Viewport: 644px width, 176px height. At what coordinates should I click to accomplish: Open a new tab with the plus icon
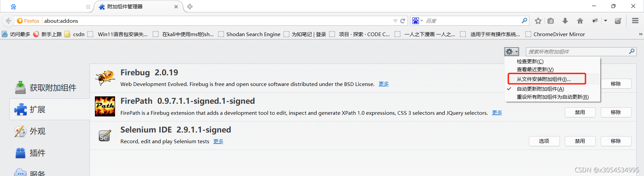pyautogui.click(x=190, y=7)
